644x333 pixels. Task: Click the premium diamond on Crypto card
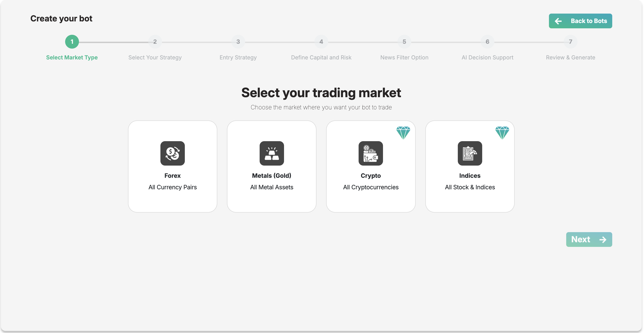coord(403,133)
